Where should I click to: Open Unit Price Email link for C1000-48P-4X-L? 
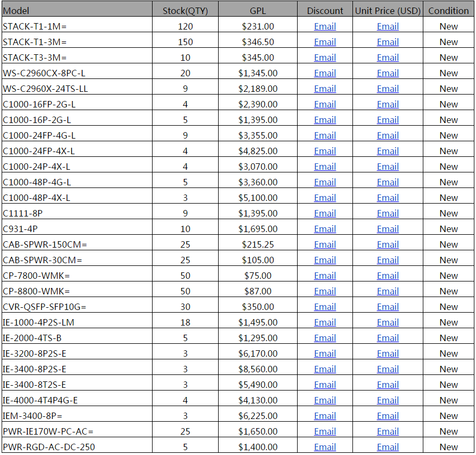point(388,198)
